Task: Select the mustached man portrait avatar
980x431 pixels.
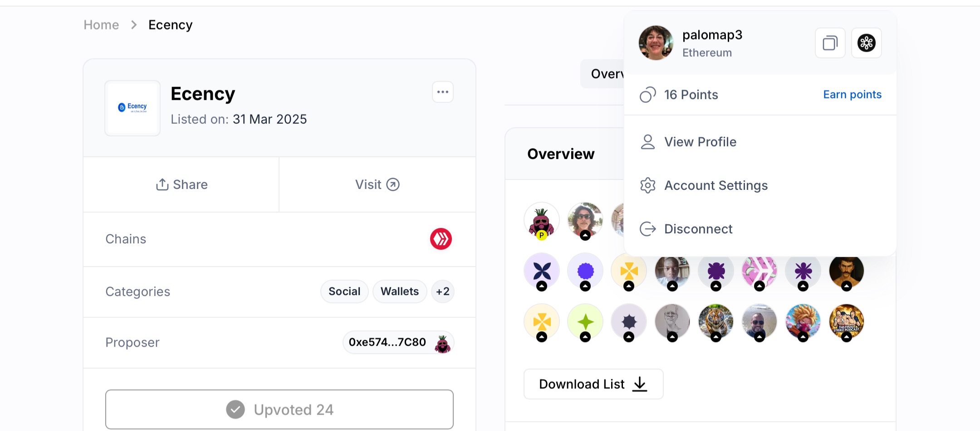Action: 847,271
